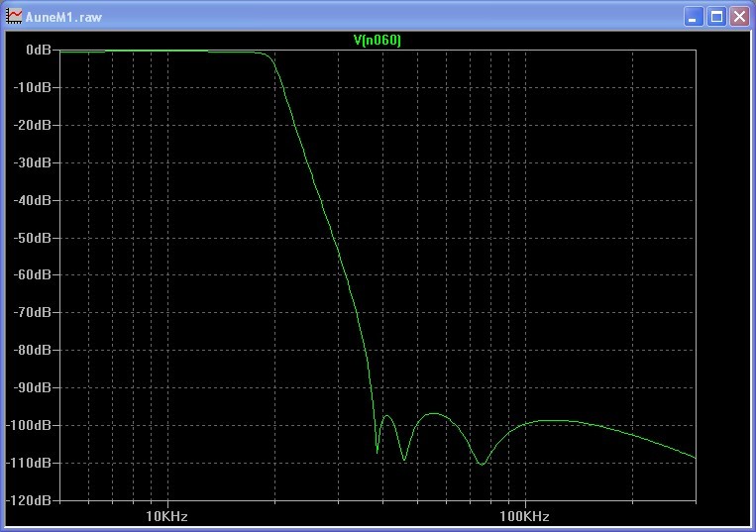This screenshot has width=756, height=532.
Task: Click the 0dB axis label
Action: point(39,50)
